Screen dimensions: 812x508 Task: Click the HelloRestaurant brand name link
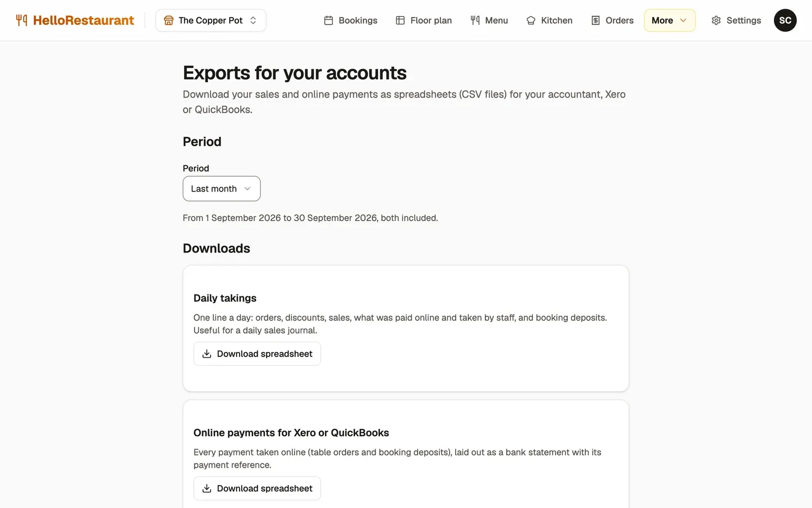(x=83, y=20)
